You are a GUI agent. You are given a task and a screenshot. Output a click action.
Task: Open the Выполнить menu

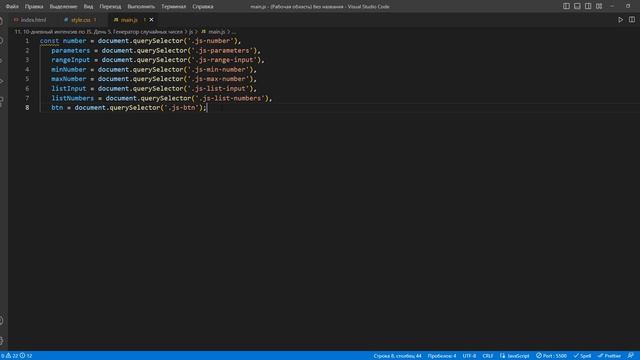(x=141, y=7)
